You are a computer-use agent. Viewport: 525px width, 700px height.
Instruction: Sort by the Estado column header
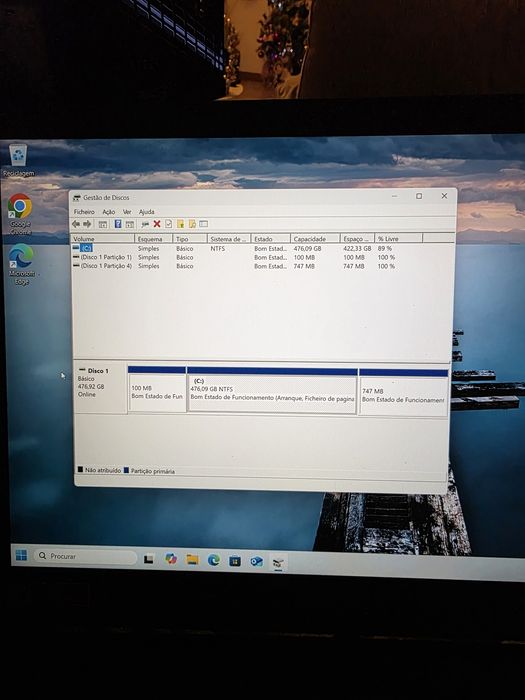point(271,239)
